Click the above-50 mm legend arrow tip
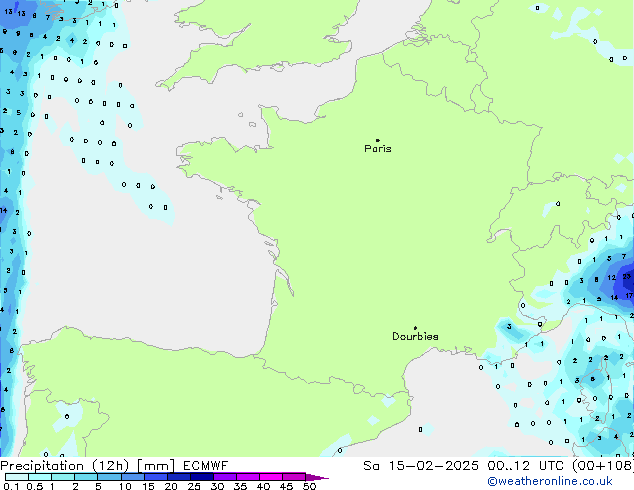The width and height of the screenshot is (634, 490). tap(317, 477)
